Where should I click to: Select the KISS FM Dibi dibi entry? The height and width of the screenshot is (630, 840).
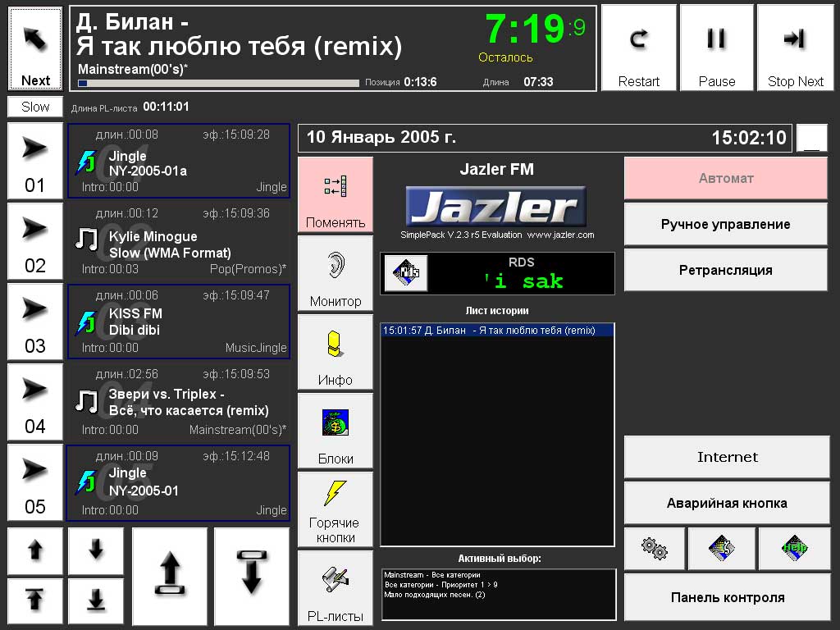point(178,322)
